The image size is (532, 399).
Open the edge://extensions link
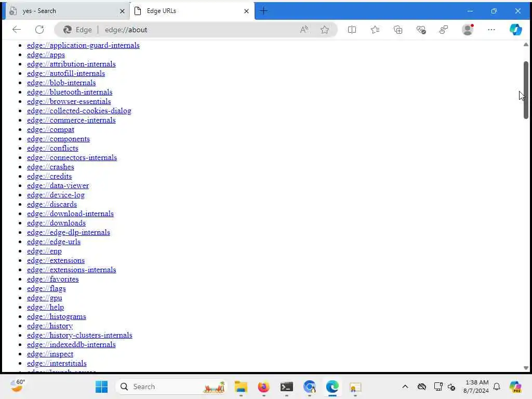coord(56,261)
